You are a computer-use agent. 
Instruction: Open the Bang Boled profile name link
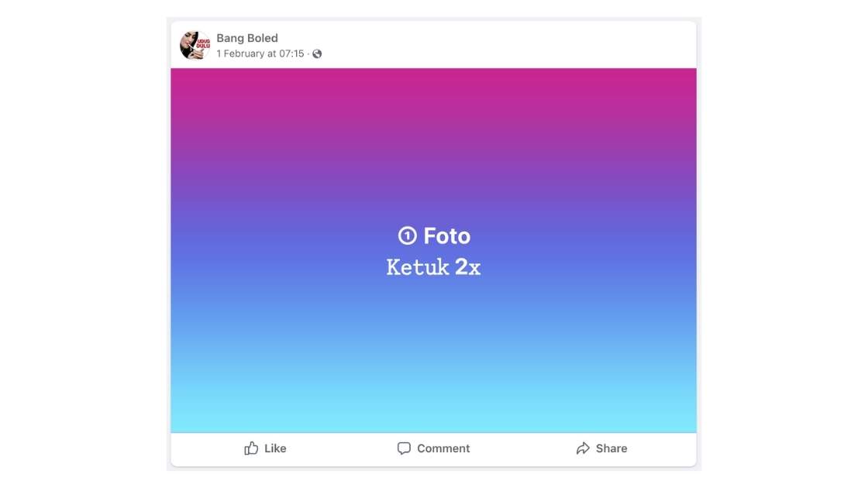pos(246,38)
